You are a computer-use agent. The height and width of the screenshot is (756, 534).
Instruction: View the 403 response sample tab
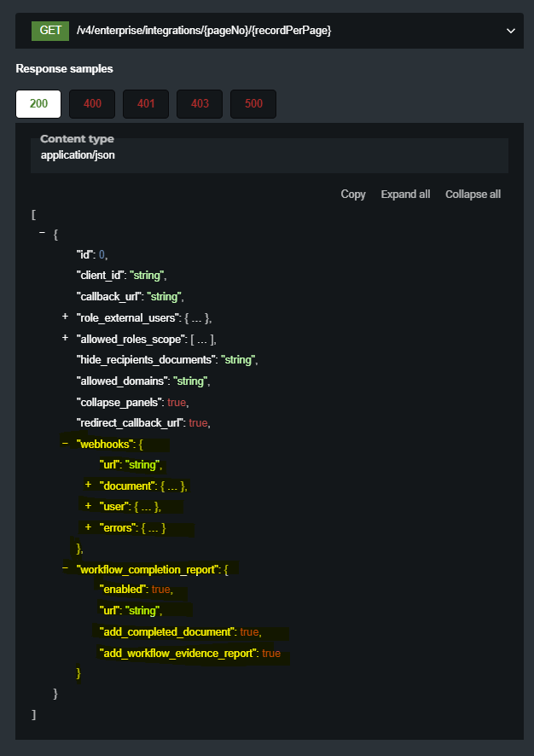click(x=200, y=104)
